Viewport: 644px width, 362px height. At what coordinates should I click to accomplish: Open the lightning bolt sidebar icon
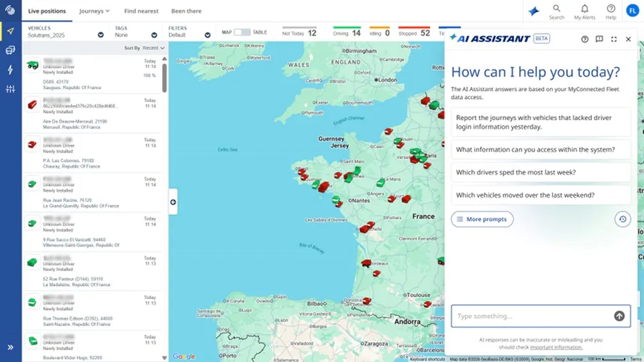point(11,70)
